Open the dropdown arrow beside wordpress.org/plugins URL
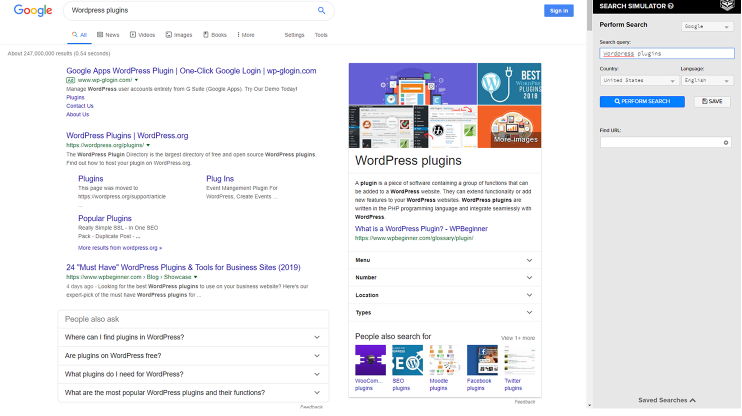Screen dimensions: 742x416 (148, 145)
